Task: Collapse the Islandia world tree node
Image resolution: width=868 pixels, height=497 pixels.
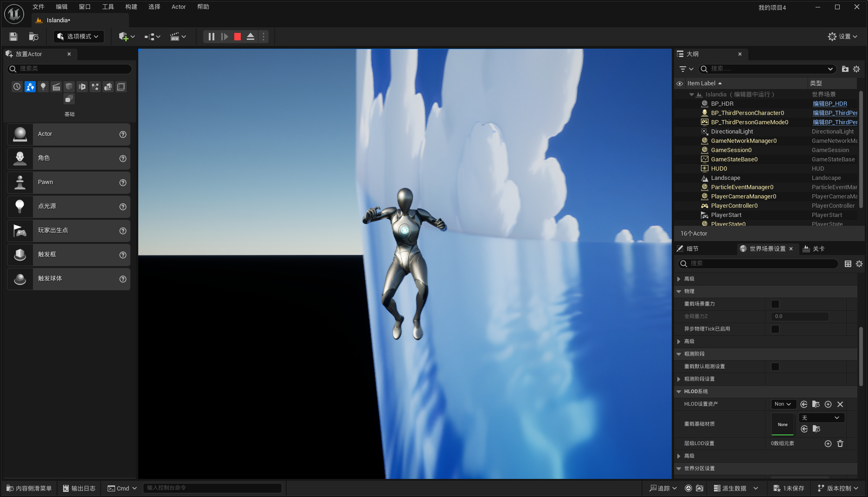Action: [x=692, y=95]
